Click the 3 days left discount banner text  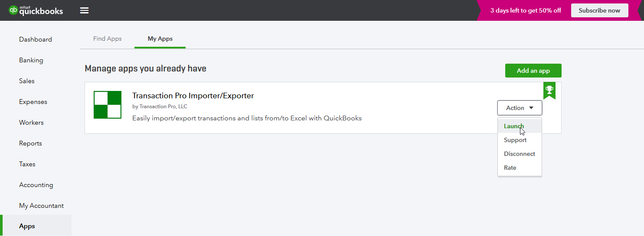click(526, 10)
